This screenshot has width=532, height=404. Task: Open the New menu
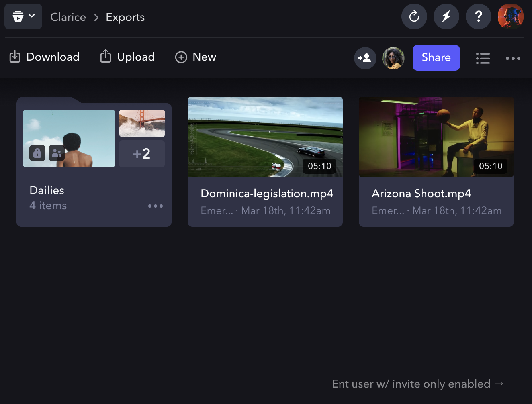[196, 57]
